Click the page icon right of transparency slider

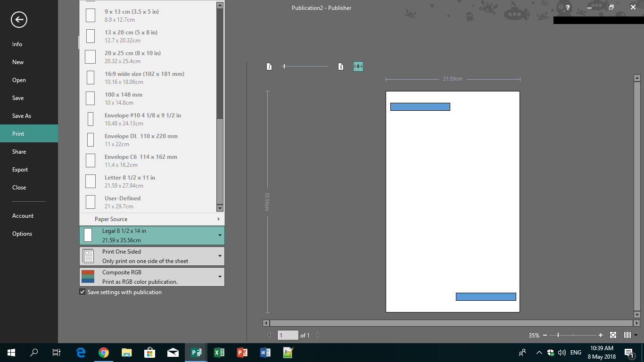[341, 66]
